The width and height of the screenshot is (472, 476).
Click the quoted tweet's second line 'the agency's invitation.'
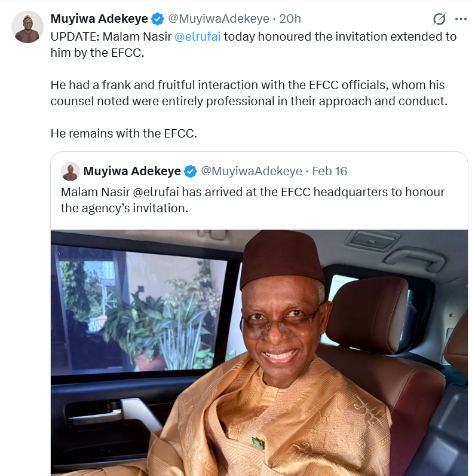point(124,208)
